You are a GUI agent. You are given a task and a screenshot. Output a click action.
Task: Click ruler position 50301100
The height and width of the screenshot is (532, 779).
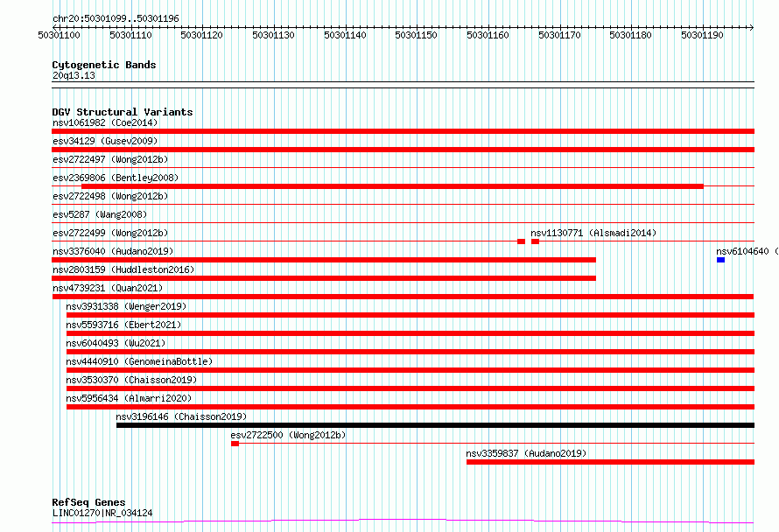click(x=60, y=35)
